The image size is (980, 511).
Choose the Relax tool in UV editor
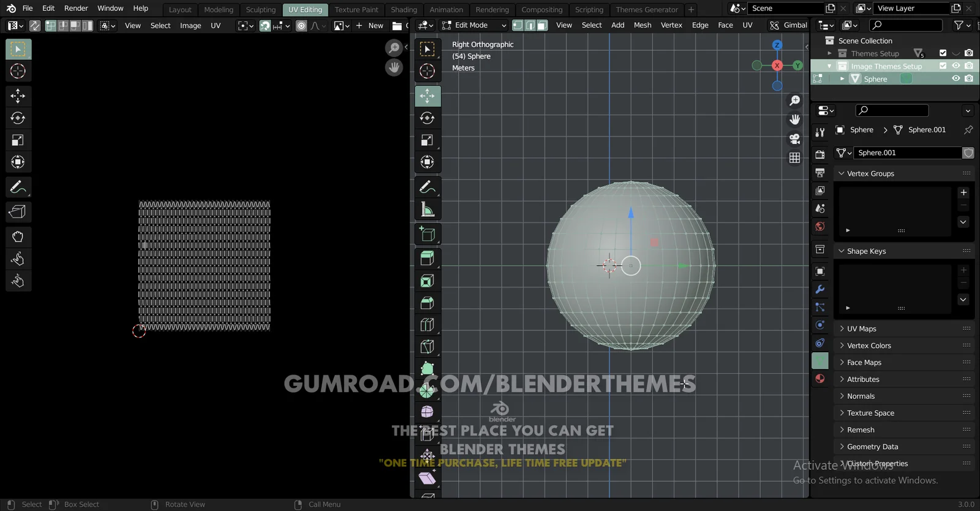point(18,259)
